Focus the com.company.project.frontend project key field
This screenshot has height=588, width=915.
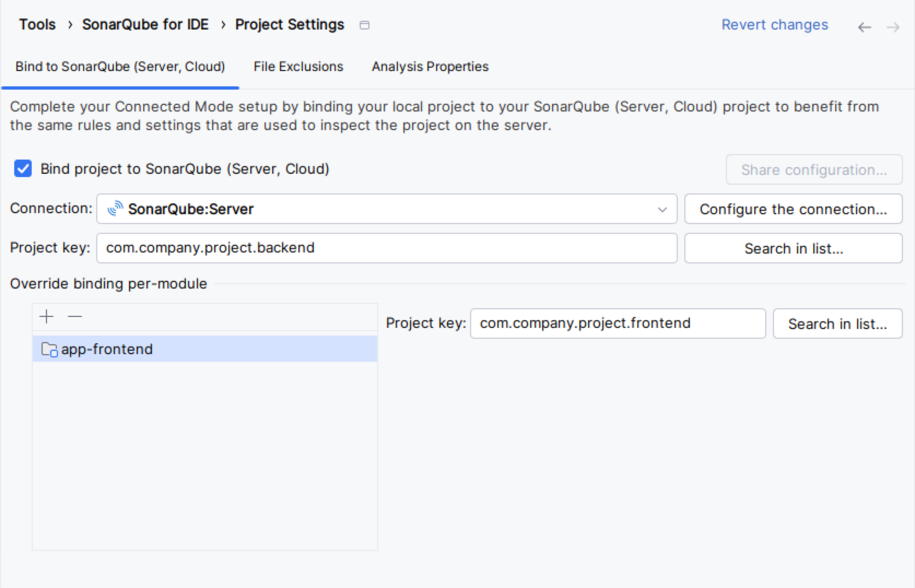coord(618,324)
